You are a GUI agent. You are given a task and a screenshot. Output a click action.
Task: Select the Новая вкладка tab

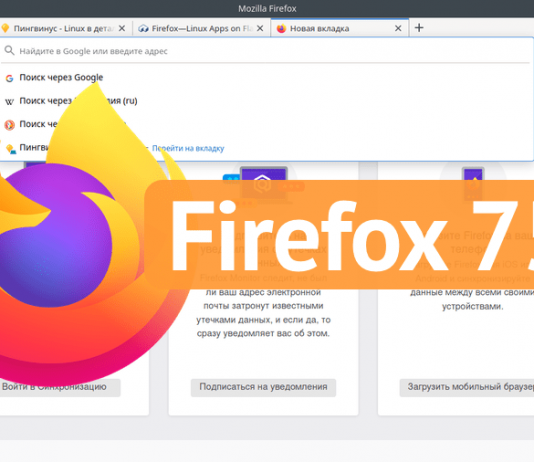340,28
